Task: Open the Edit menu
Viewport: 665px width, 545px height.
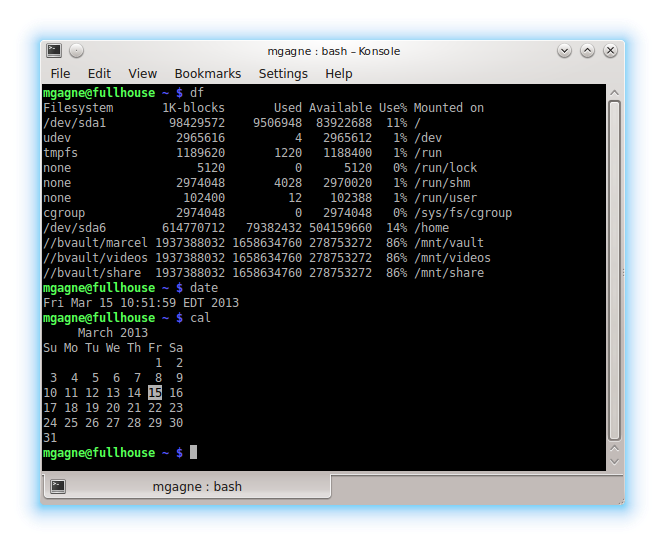Action: pos(99,74)
